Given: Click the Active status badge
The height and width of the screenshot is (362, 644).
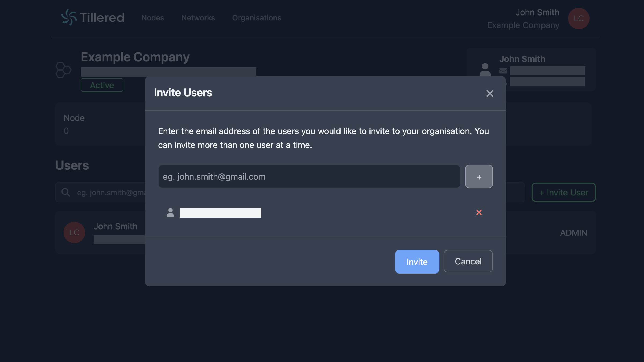Looking at the screenshot, I should pos(102,85).
